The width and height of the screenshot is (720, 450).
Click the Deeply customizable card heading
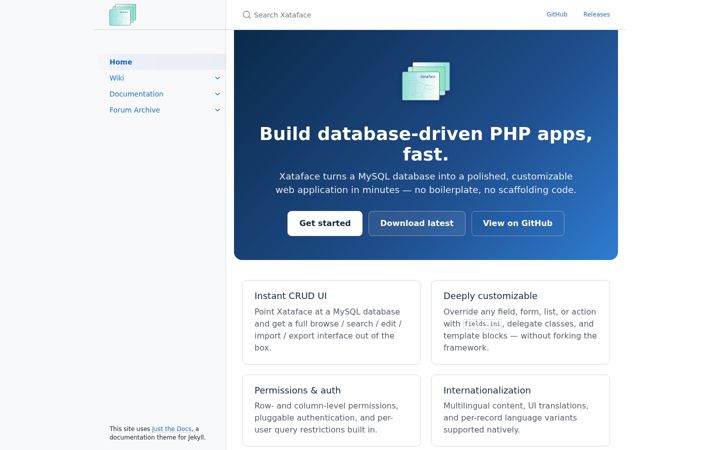tap(490, 296)
